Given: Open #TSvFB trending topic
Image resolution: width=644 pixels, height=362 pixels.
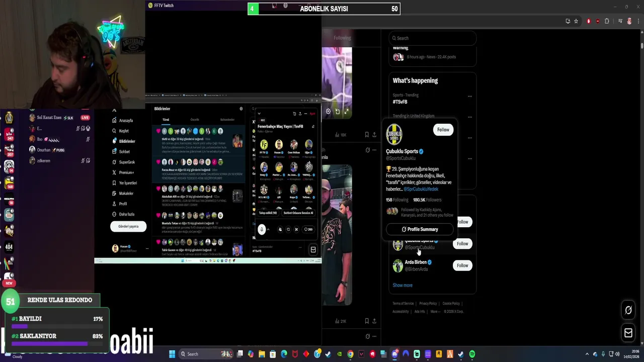Looking at the screenshot, I should click(400, 102).
